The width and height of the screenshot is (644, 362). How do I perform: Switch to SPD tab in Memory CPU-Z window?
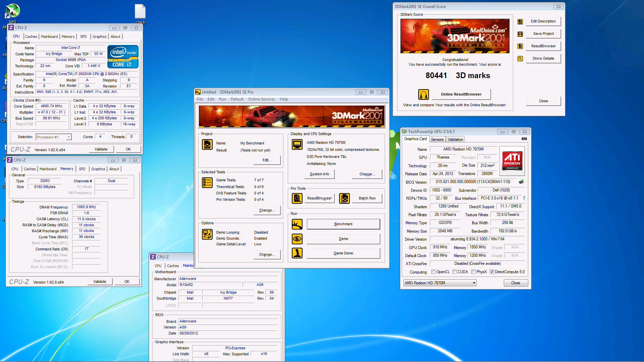coord(82,169)
